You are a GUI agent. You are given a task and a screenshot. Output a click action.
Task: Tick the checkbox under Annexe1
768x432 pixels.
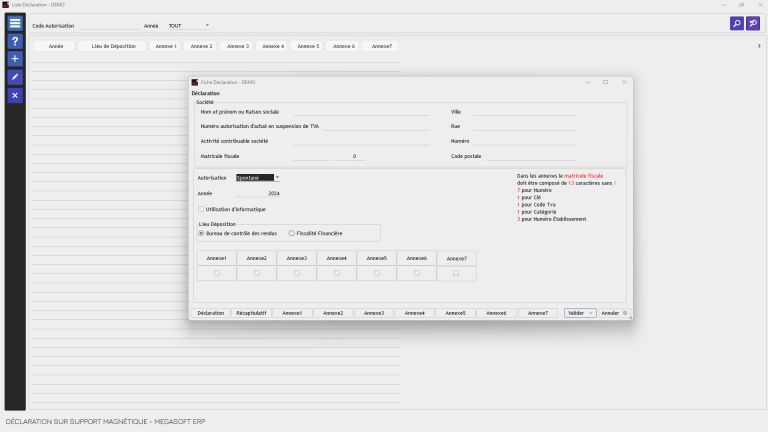point(216,273)
